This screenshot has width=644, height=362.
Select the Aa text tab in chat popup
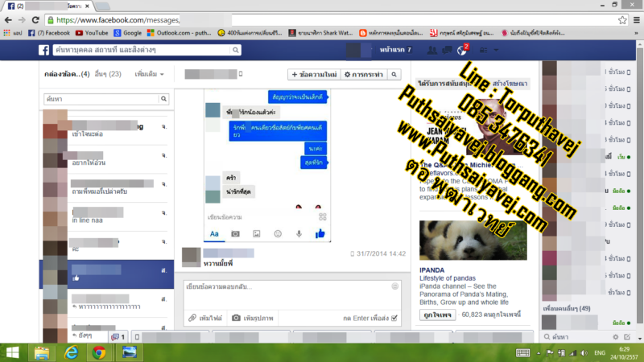point(215,234)
